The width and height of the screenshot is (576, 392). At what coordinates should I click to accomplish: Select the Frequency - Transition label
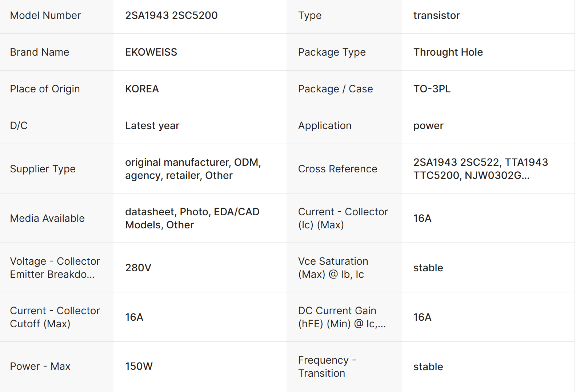(327, 367)
